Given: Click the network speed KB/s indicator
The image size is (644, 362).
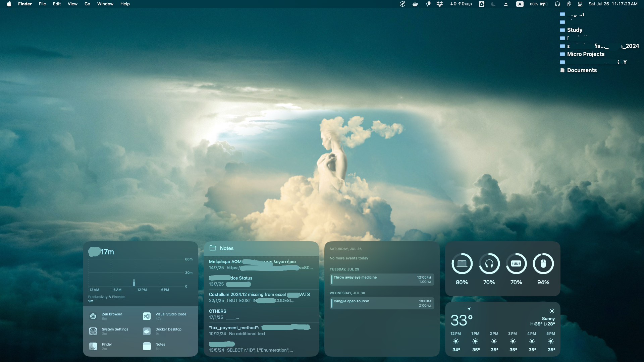Looking at the screenshot, I should tap(461, 4).
